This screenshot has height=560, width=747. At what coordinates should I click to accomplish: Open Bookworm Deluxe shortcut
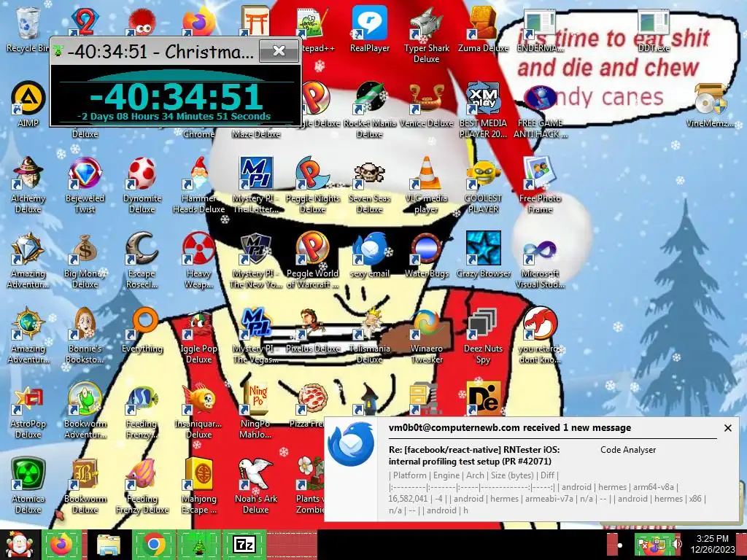[x=85, y=474]
